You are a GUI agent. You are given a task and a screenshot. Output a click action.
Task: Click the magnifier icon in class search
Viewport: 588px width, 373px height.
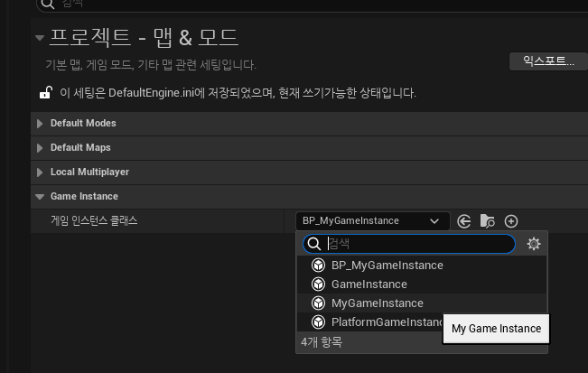(x=314, y=244)
